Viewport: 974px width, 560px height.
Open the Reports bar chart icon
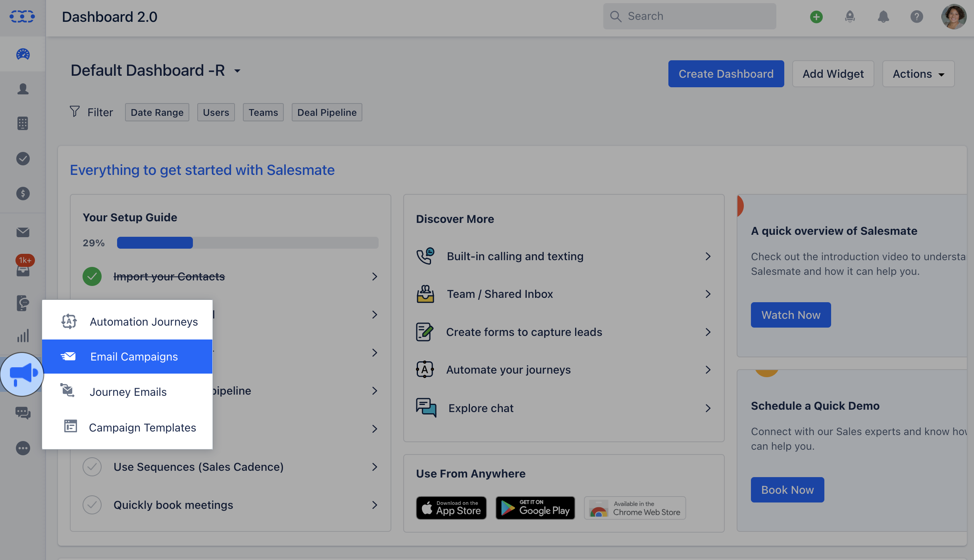pos(23,336)
